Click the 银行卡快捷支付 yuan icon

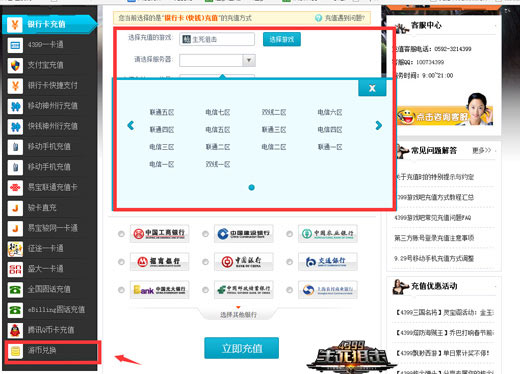(15, 86)
